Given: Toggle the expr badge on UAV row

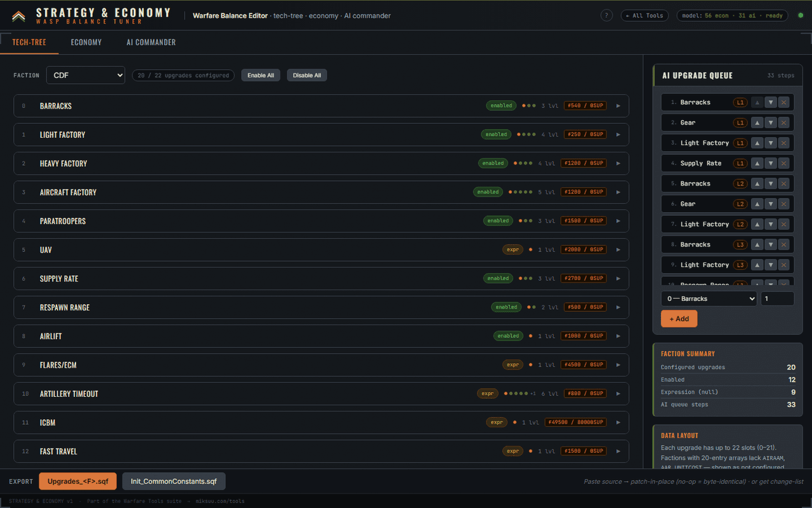Looking at the screenshot, I should (x=513, y=250).
